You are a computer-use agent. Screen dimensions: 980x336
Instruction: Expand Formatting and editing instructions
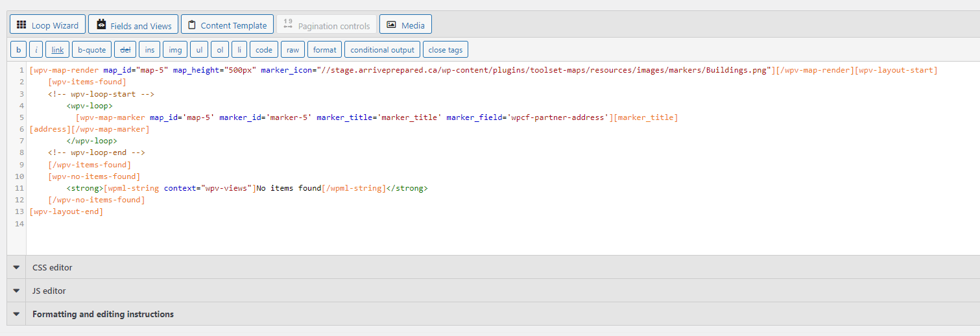pos(493,314)
